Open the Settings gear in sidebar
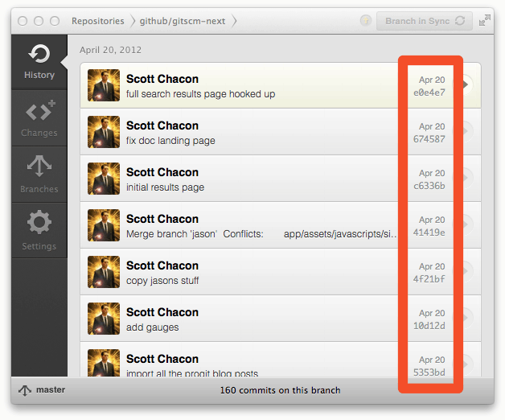Screen dimensions: 505x420 coord(39,230)
